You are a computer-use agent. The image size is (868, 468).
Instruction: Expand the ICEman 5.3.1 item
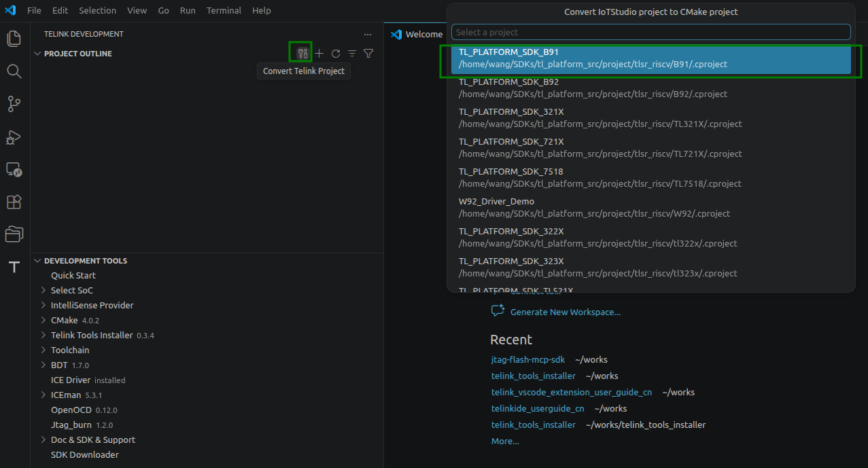pyautogui.click(x=44, y=395)
